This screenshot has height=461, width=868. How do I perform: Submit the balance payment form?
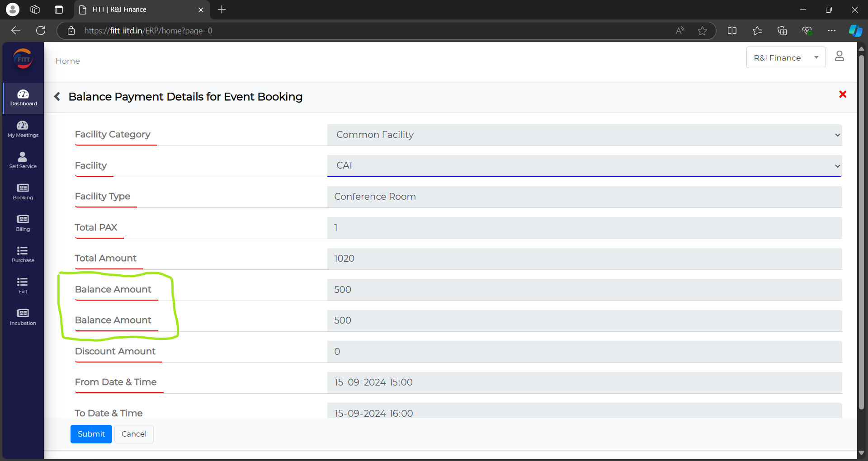click(91, 434)
